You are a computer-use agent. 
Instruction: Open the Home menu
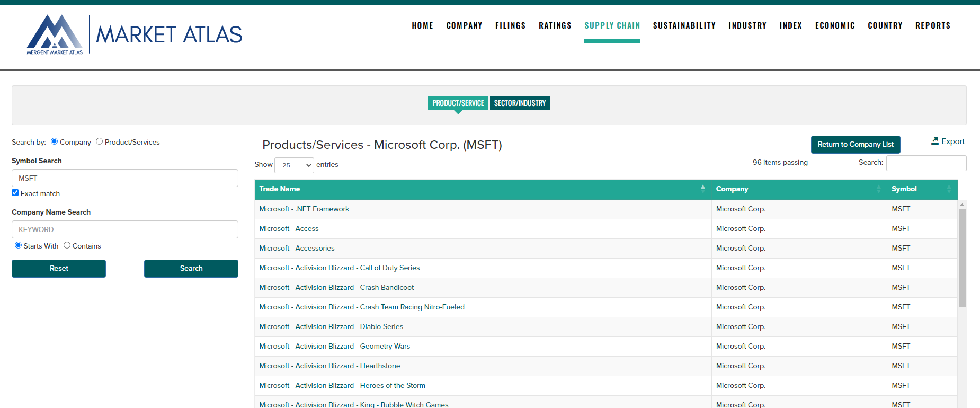point(422,25)
